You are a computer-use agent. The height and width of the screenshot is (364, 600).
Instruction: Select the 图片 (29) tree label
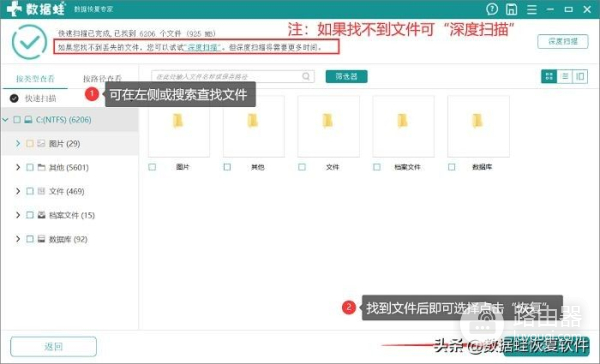65,144
